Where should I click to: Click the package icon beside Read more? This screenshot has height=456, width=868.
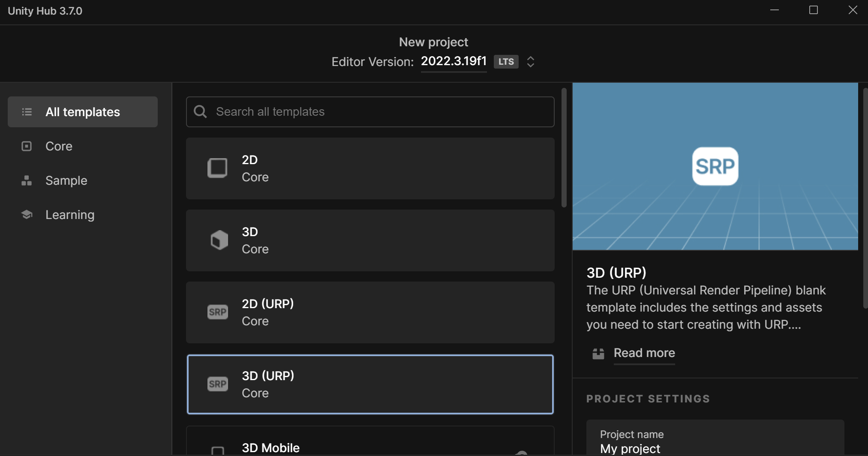point(598,353)
